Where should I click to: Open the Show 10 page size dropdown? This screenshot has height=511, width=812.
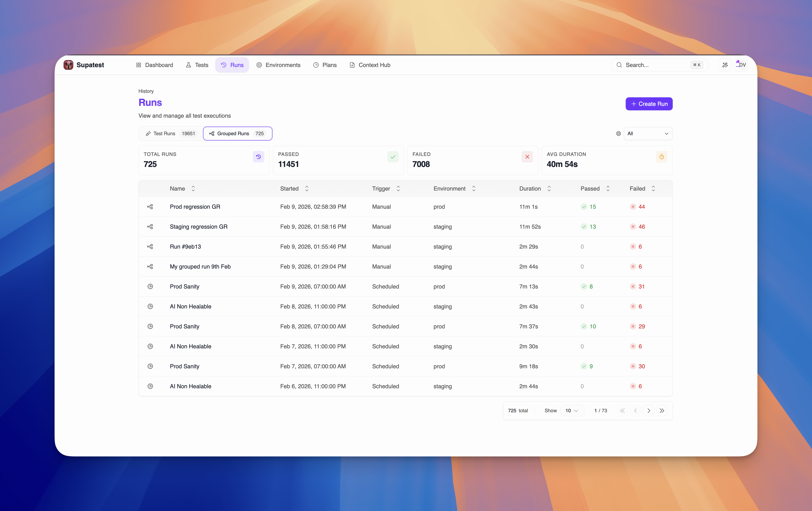tap(572, 411)
